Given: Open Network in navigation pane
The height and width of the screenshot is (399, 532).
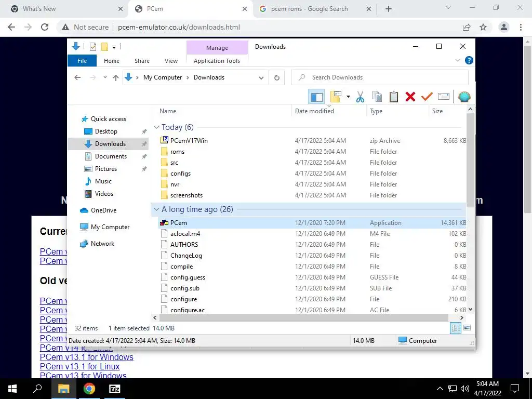Looking at the screenshot, I should click(102, 244).
